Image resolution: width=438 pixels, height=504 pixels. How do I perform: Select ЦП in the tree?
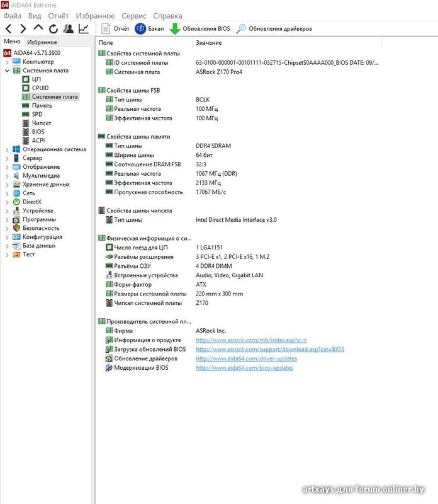point(32,79)
